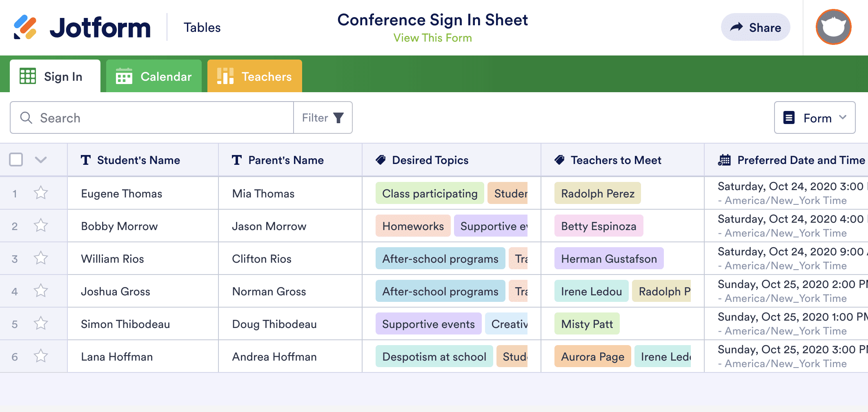The width and height of the screenshot is (868, 412).
Task: Click the Preferred Date and Time calendar icon
Action: [x=724, y=160]
